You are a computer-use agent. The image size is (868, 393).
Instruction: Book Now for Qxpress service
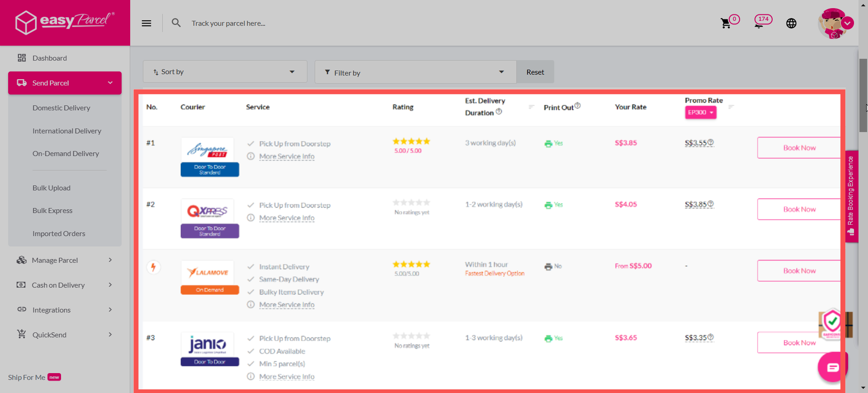pos(799,209)
